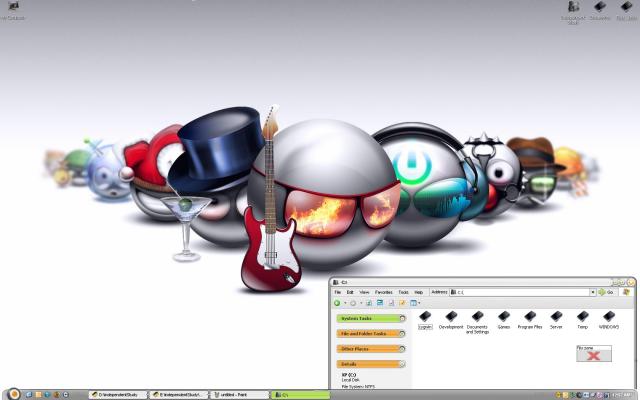Click the first quick launch icon

click(29, 395)
